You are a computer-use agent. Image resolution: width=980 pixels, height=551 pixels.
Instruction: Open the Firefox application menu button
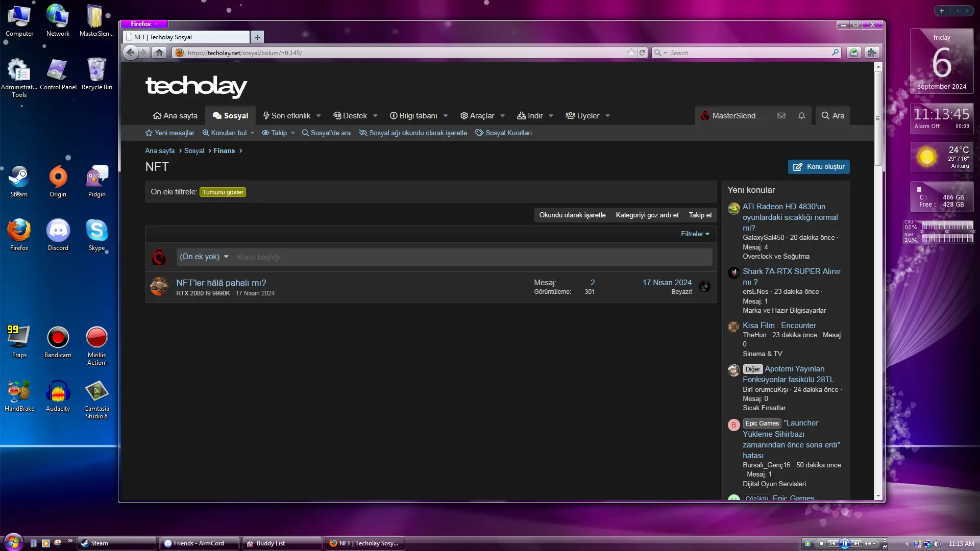144,24
